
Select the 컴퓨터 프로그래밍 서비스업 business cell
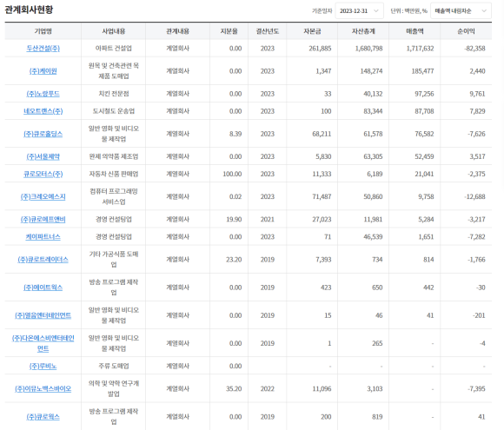[x=114, y=196]
